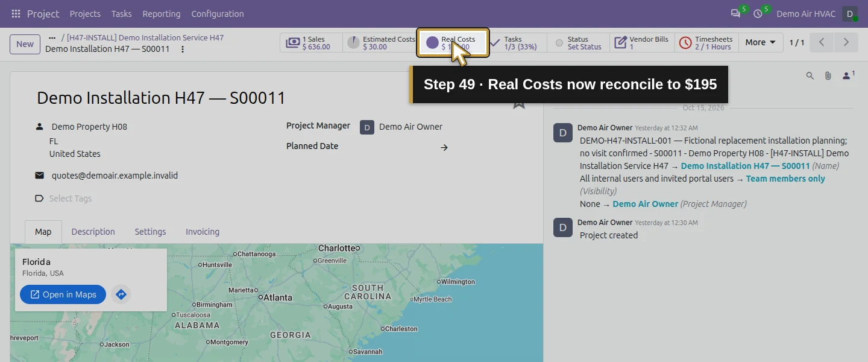Open the record actions kebab menu
868x362 pixels.
(183, 49)
